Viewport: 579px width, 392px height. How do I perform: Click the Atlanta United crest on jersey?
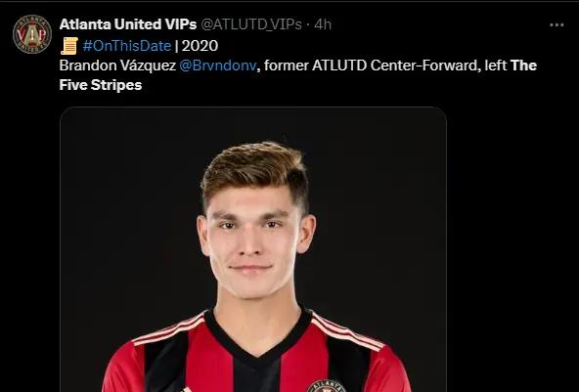(x=327, y=386)
